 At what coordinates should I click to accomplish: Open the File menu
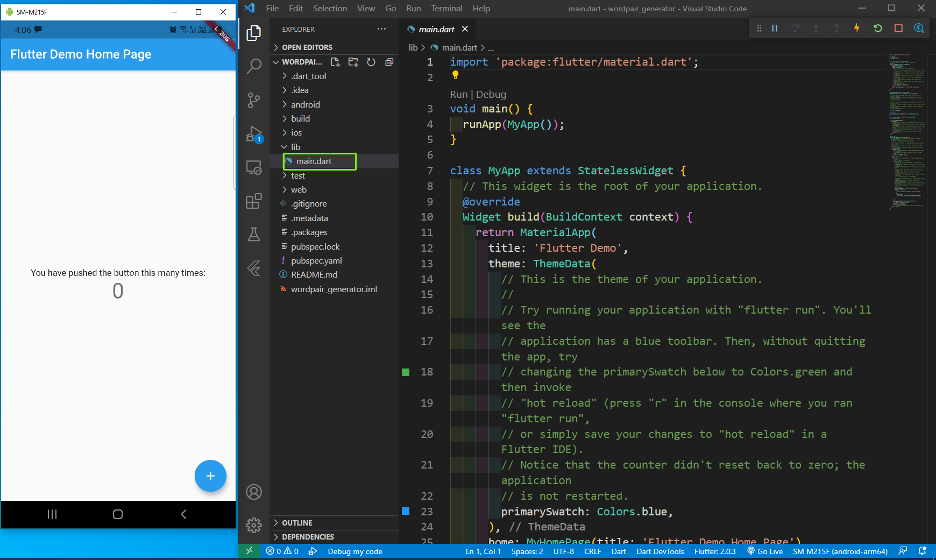coord(272,9)
